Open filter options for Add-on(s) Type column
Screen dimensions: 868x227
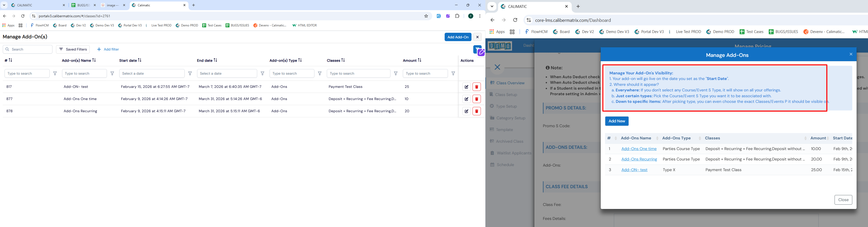[x=320, y=73]
